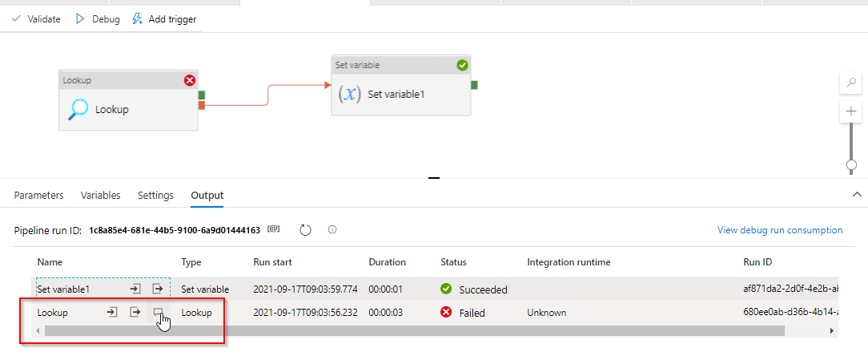Viewport: 868px width, 352px height.
Task: Open View debug run consumption link
Action: pyautogui.click(x=779, y=230)
